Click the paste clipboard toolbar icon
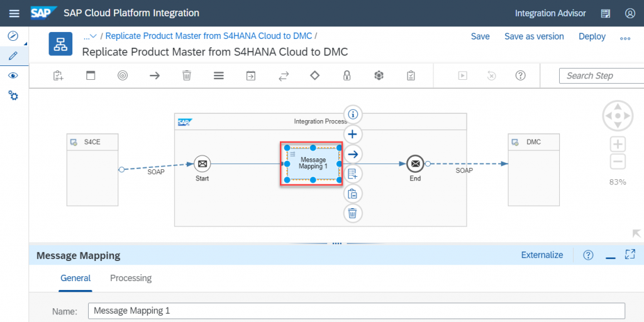The height and width of the screenshot is (322, 644). click(x=58, y=75)
